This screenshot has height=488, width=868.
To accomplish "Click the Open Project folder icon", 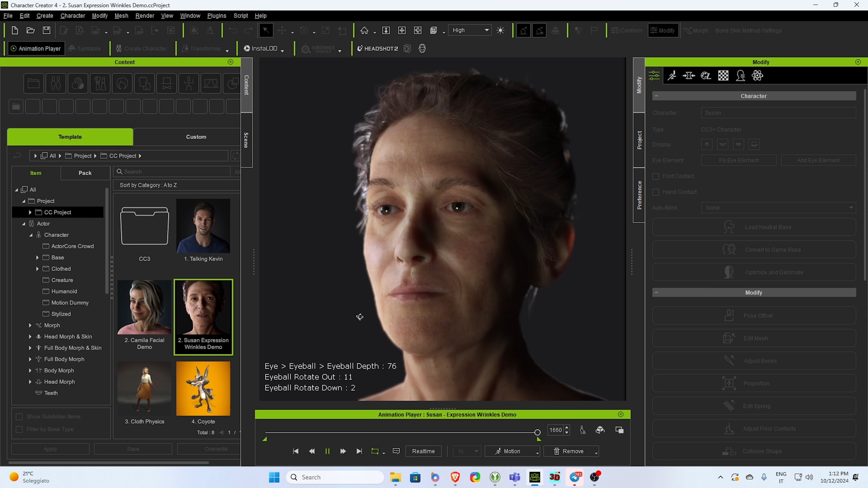I will (31, 30).
